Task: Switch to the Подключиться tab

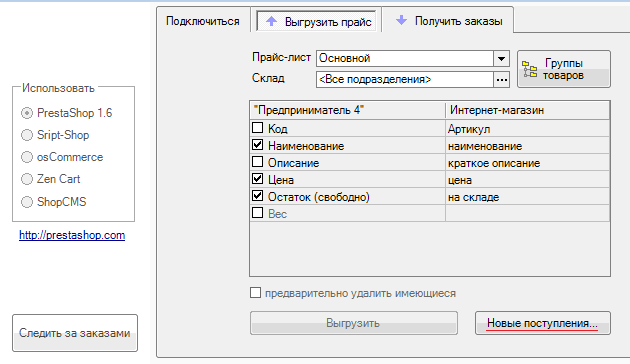Action: click(x=203, y=21)
